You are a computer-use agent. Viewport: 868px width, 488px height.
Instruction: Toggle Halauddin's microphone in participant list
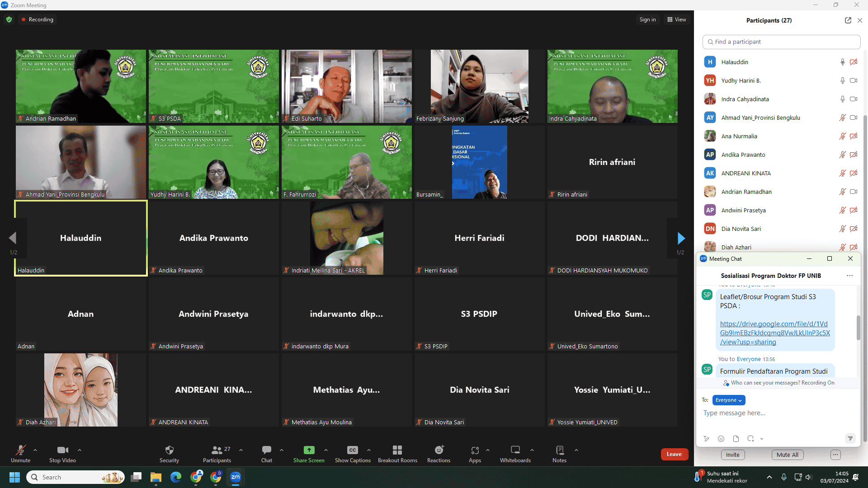point(843,62)
